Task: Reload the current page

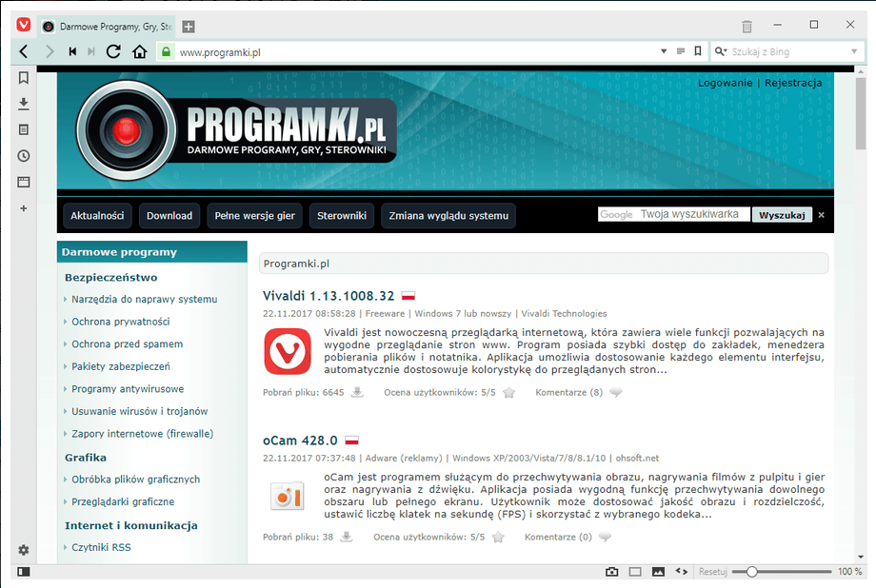Action: point(113,52)
